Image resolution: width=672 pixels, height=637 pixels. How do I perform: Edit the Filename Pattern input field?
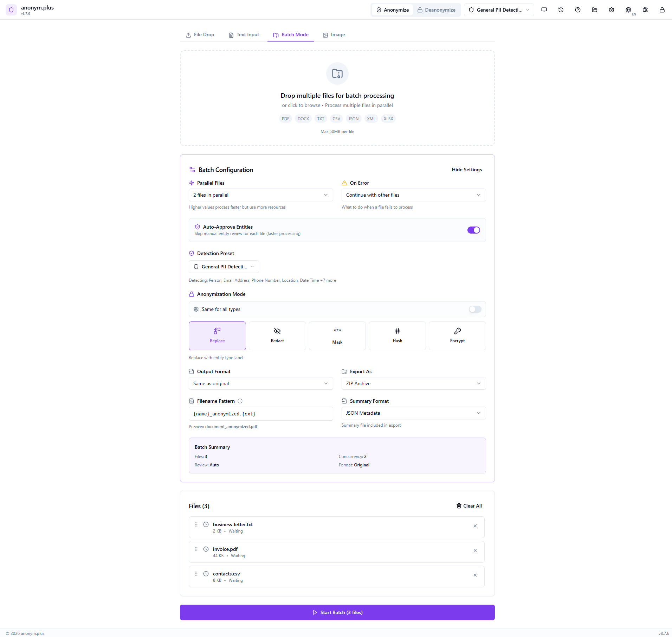pyautogui.click(x=260, y=414)
